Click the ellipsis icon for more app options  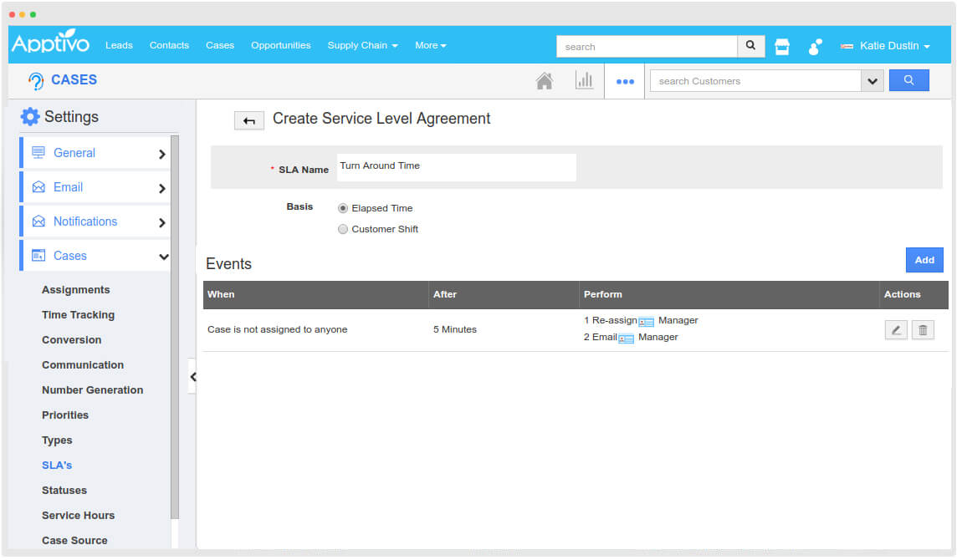pyautogui.click(x=624, y=80)
